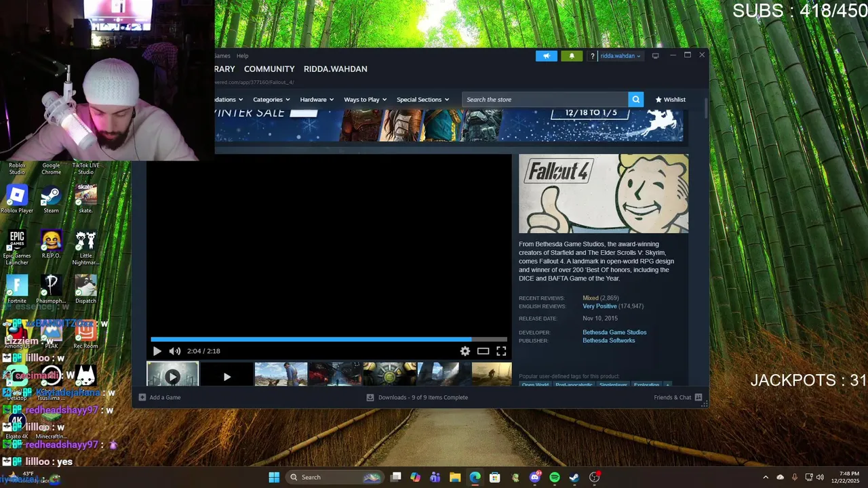The height and width of the screenshot is (488, 868).
Task: Click the taskbar Search box
Action: (333, 477)
